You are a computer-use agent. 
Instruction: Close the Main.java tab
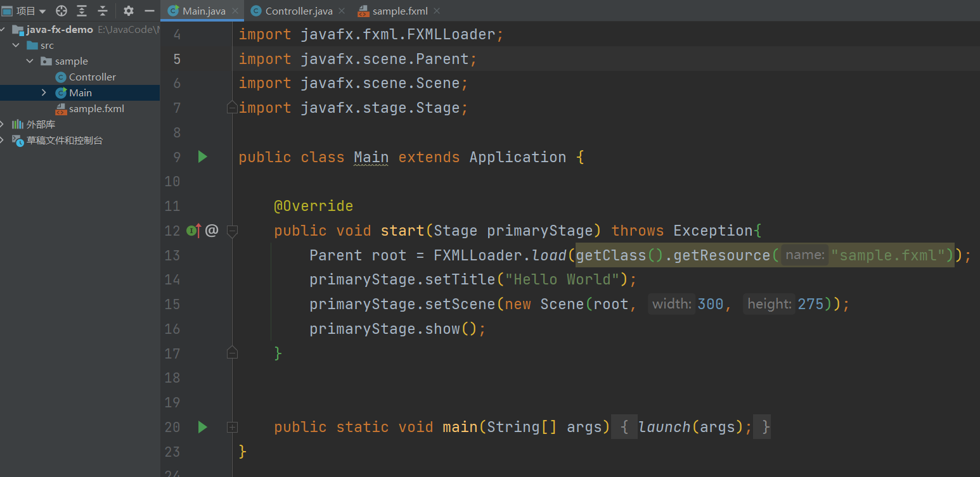click(x=235, y=11)
